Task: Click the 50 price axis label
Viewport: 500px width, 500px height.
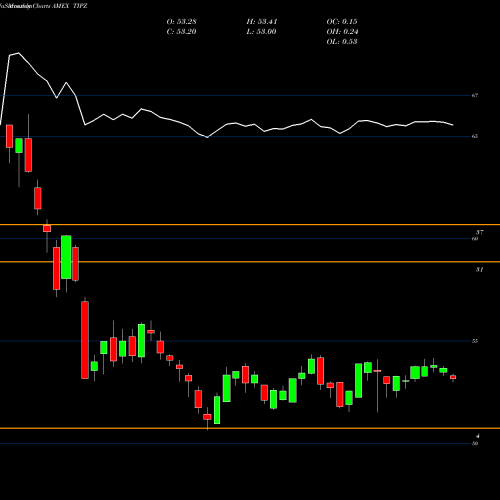Action: point(475,444)
